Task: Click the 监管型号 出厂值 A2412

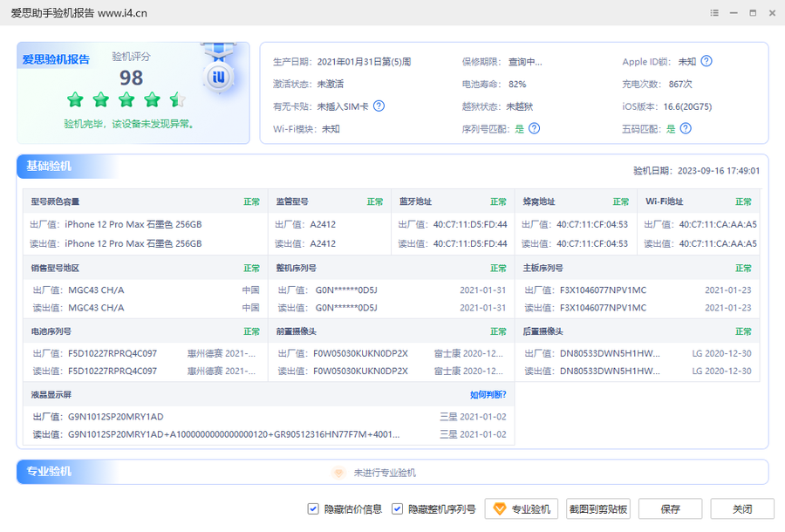Action: pyautogui.click(x=323, y=224)
